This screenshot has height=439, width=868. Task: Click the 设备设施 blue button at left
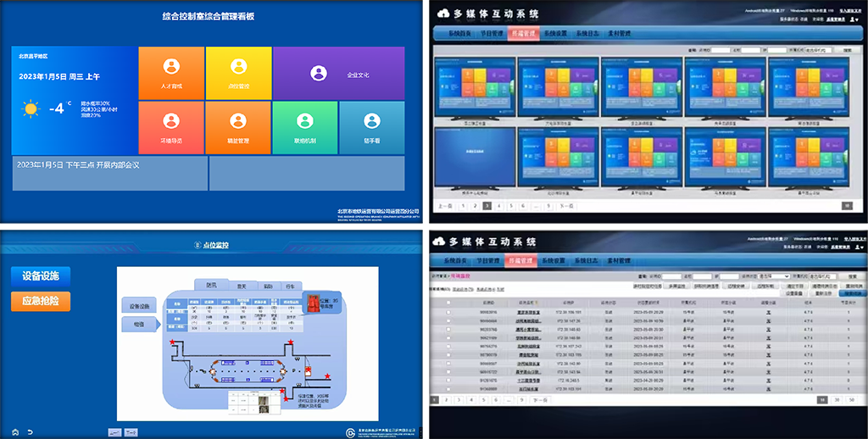coord(41,275)
